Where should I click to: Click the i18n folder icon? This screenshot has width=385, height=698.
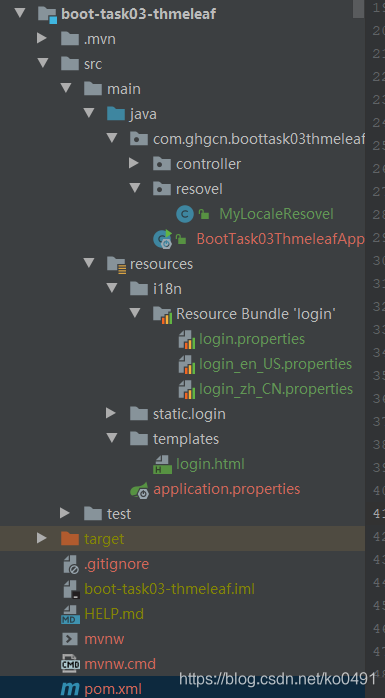tap(139, 289)
